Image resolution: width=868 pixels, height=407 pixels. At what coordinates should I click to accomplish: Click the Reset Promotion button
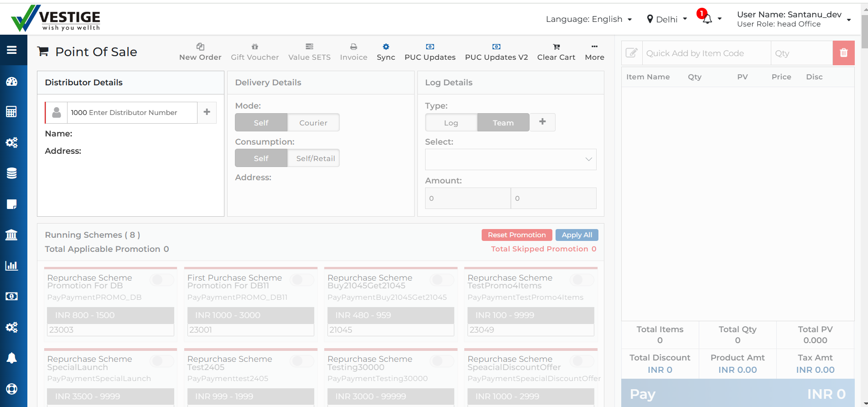(517, 235)
